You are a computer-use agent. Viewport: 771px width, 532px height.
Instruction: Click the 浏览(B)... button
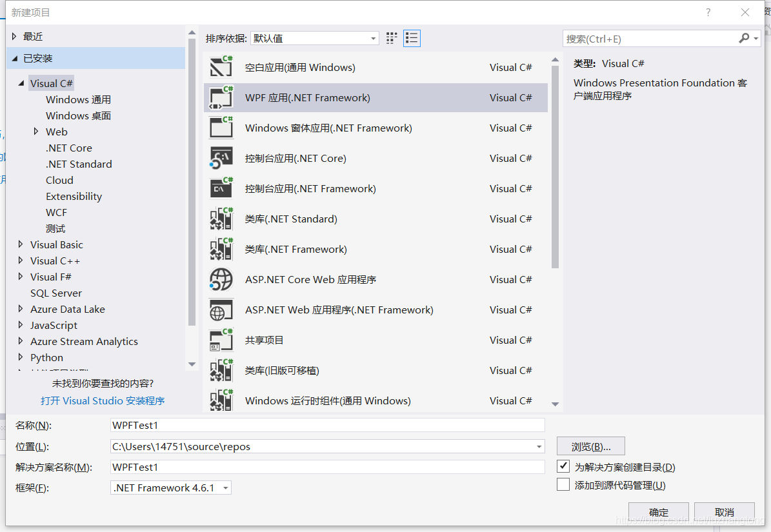click(590, 446)
